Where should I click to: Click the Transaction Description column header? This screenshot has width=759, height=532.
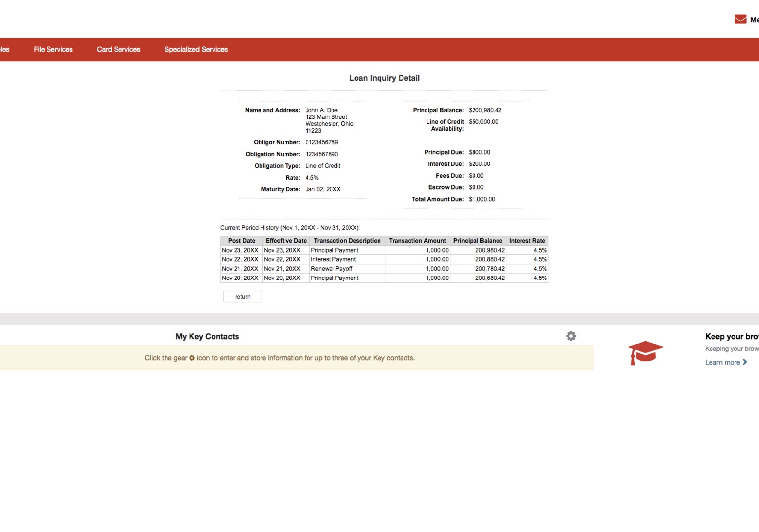point(347,240)
